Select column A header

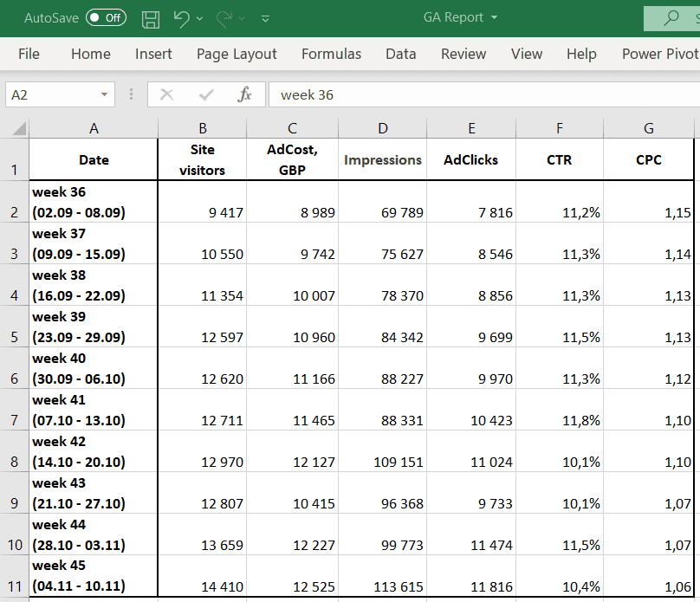click(x=94, y=128)
